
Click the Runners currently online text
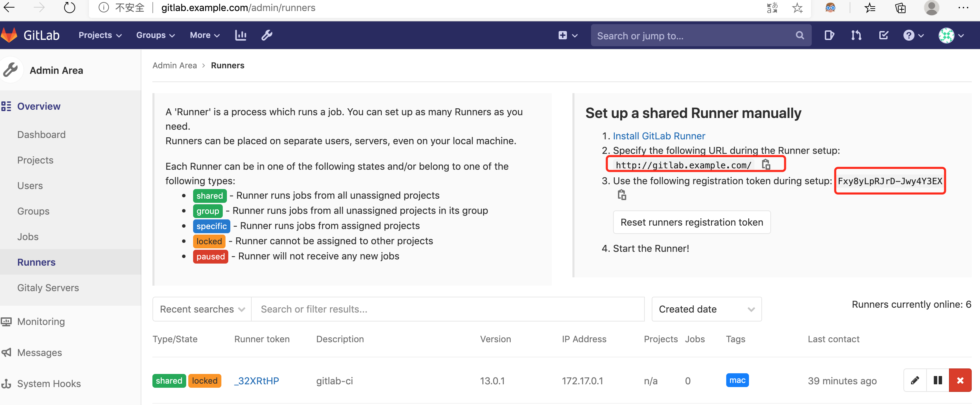click(x=911, y=304)
